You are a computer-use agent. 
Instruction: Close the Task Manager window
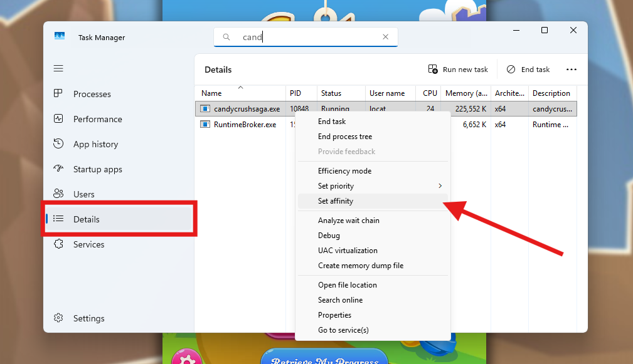click(x=573, y=30)
